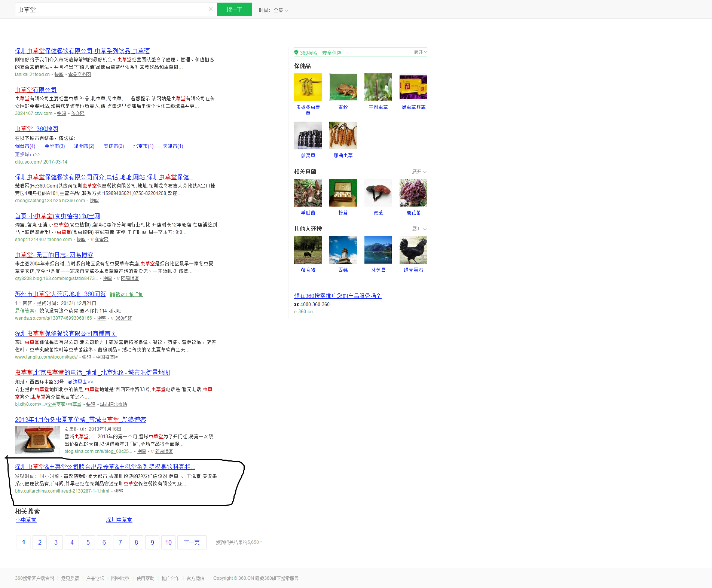712x588 pixels.
Task: Go to results page 2
Action: 40,542
